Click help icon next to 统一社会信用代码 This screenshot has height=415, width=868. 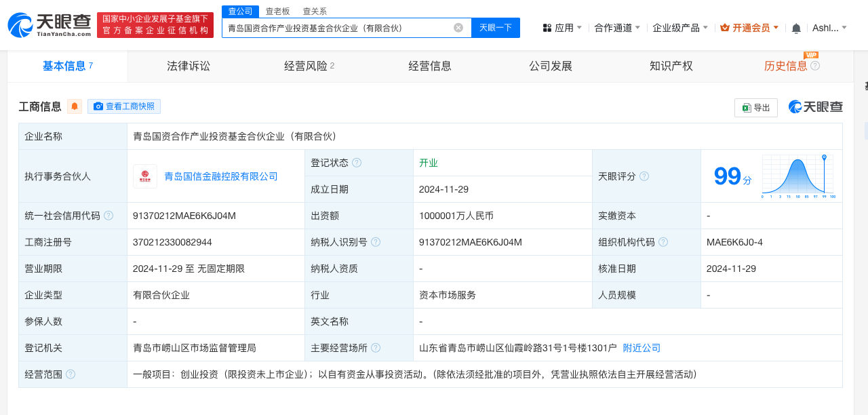pos(108,216)
